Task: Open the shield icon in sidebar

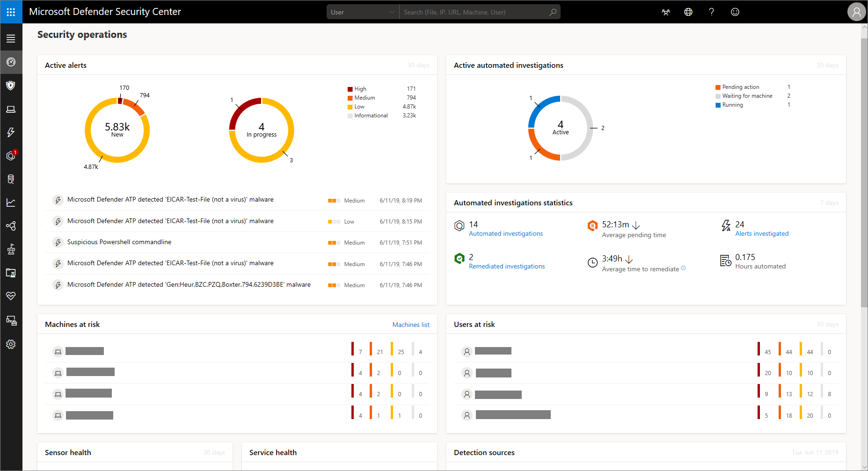Action: (x=11, y=86)
